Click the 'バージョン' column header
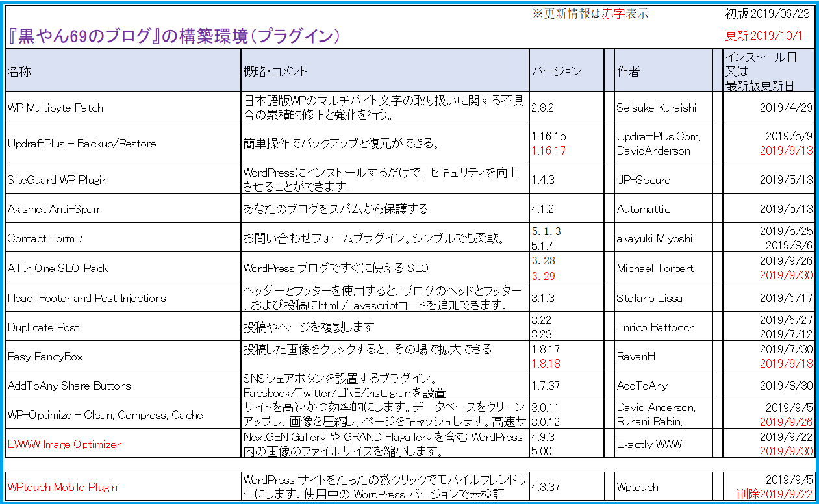 pos(566,71)
